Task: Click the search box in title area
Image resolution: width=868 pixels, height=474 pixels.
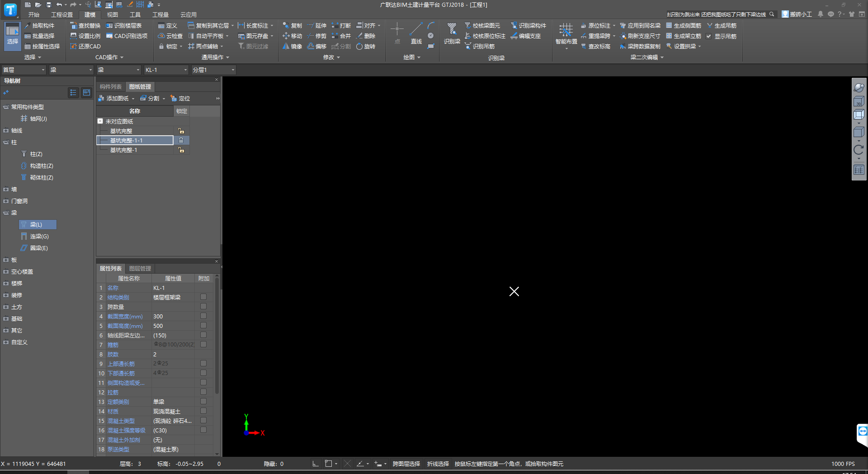Action: (721, 14)
